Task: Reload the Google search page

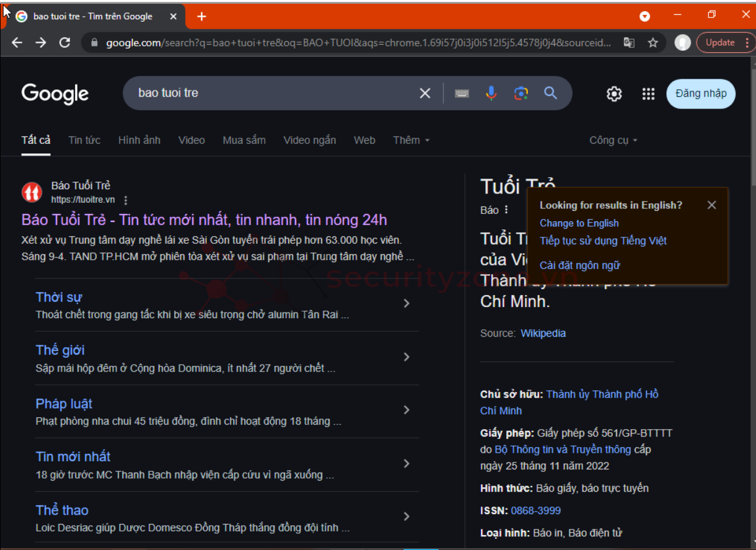Action: pos(64,43)
